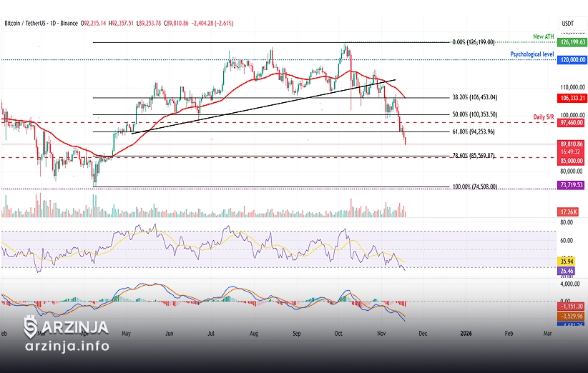Click the 2026 marker on time axis
The height and width of the screenshot is (373, 588).
pyautogui.click(x=466, y=334)
